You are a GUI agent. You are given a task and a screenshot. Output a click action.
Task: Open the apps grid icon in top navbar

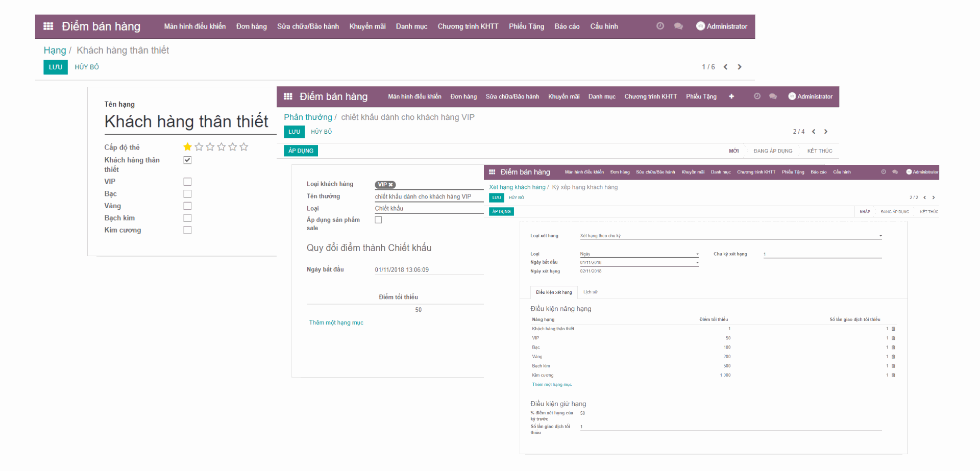[x=48, y=26]
